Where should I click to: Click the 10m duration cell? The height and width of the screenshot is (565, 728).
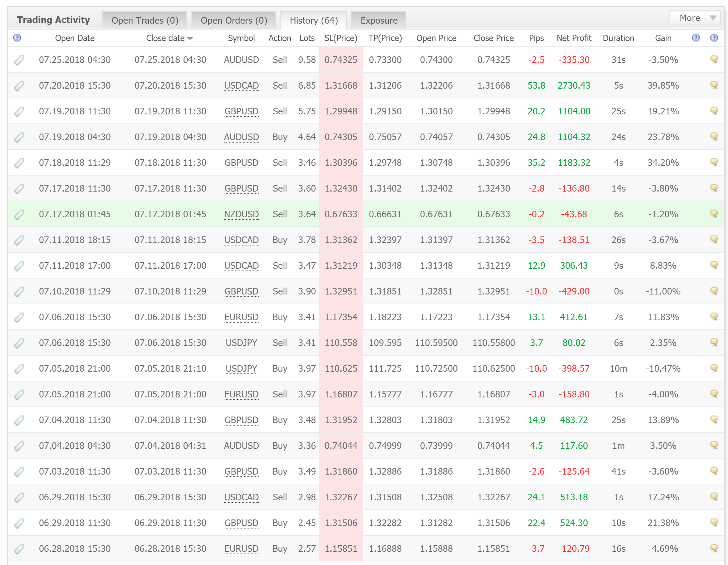tap(618, 369)
